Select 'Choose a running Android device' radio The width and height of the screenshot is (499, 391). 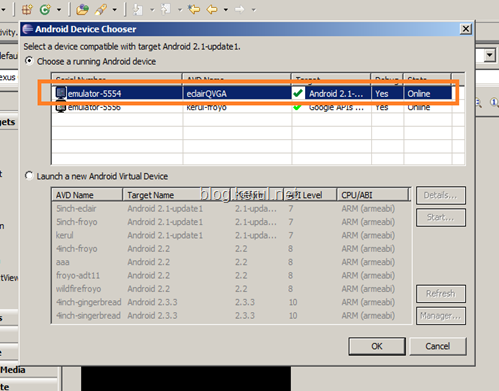click(29, 61)
